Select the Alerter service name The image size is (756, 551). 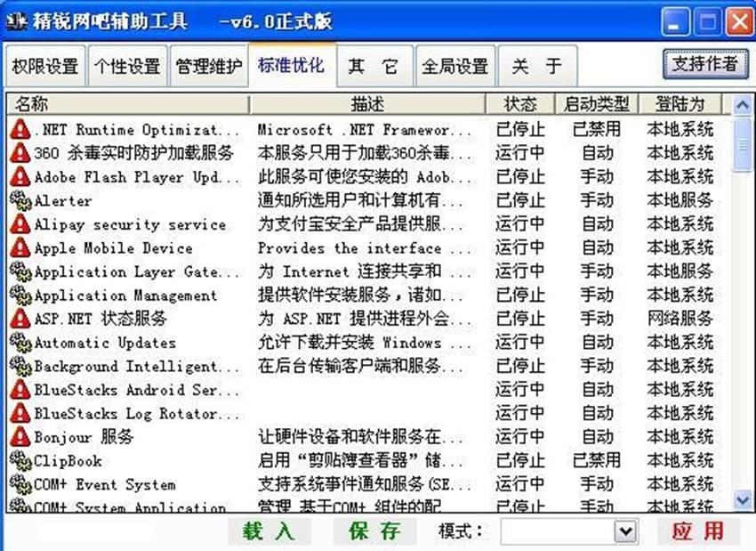63,200
